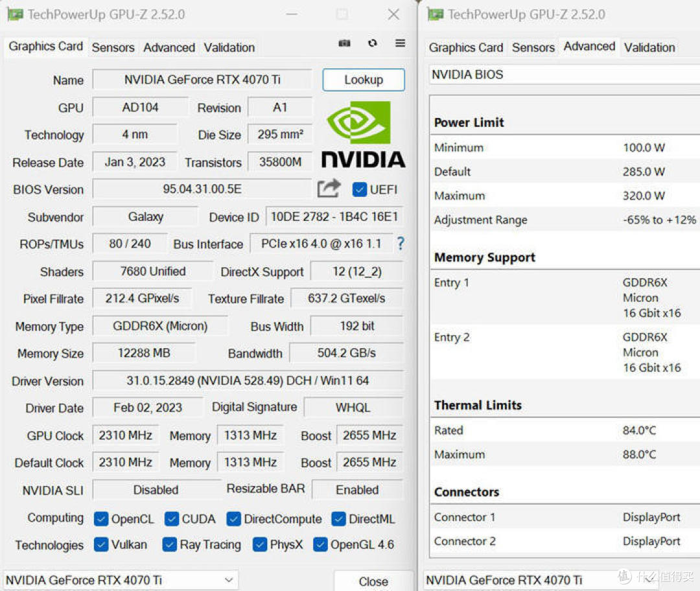
Task: Switch to Sensors tab in right window
Action: point(533,47)
